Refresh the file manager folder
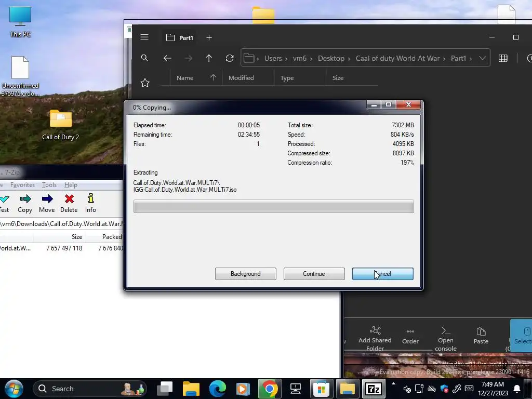 click(x=230, y=58)
